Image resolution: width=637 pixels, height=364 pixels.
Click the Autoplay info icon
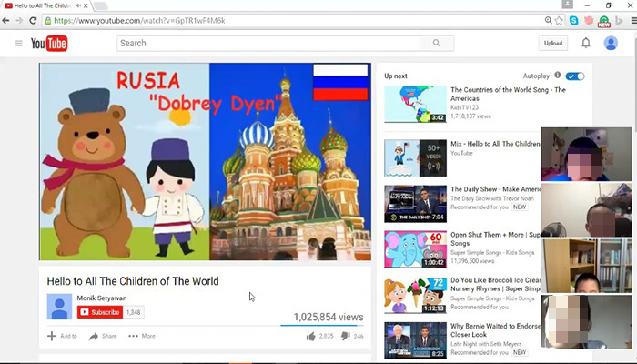[x=557, y=76]
